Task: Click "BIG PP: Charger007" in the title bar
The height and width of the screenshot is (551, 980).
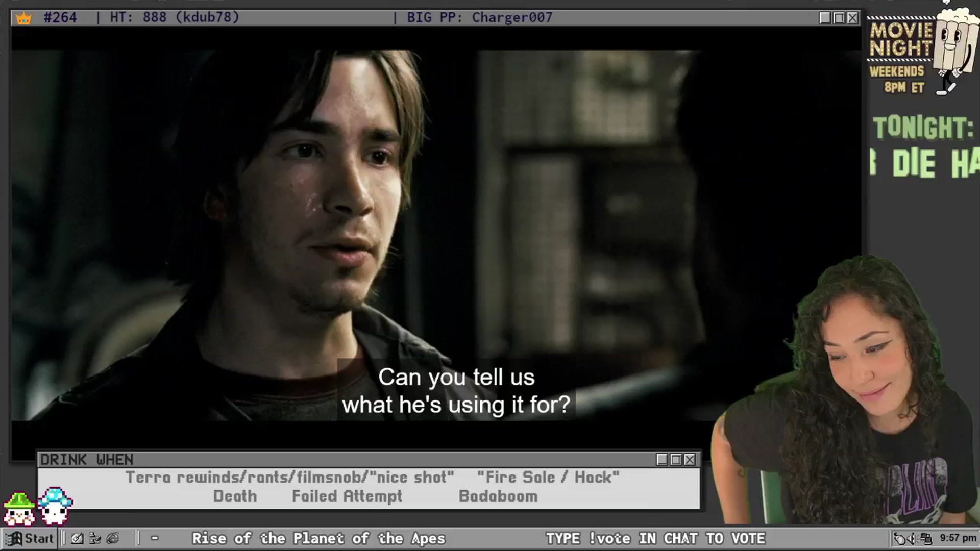Action: (x=479, y=17)
